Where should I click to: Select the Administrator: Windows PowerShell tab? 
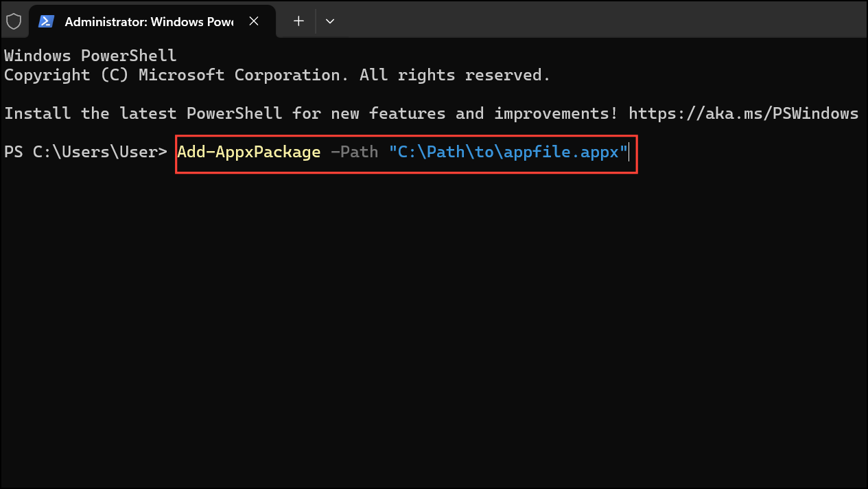[137, 21]
